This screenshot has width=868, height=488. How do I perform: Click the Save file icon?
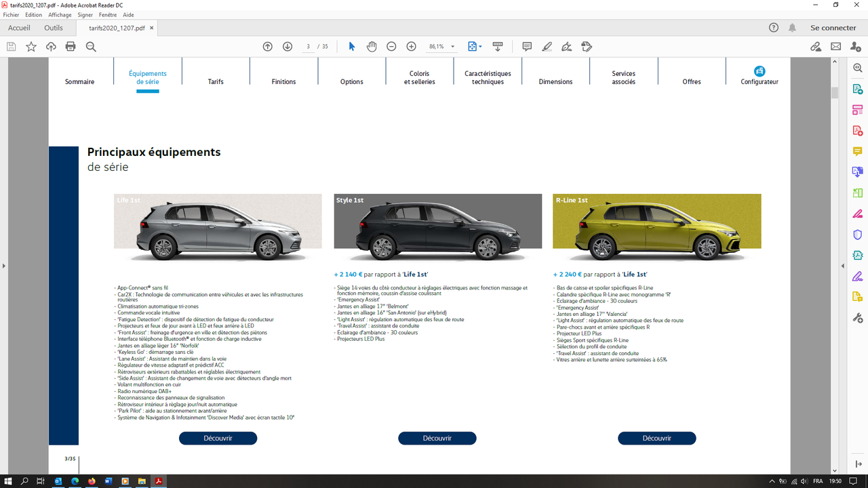tap(11, 47)
